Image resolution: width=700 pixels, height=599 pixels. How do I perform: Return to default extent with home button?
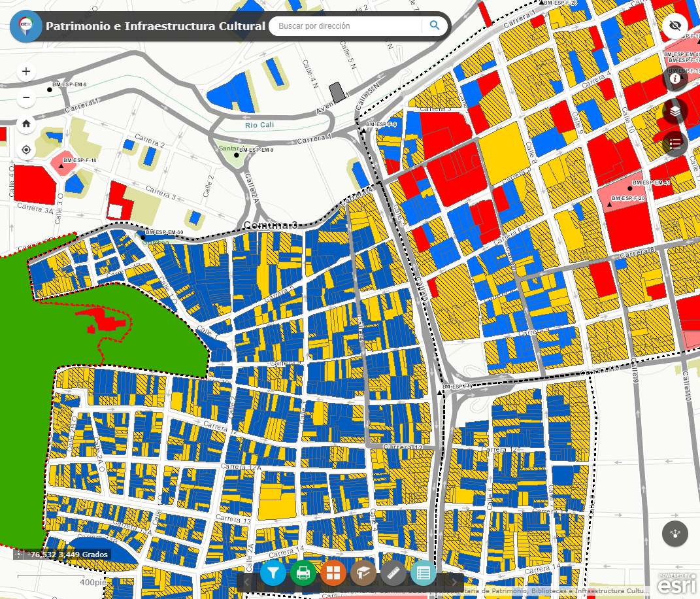[25, 124]
